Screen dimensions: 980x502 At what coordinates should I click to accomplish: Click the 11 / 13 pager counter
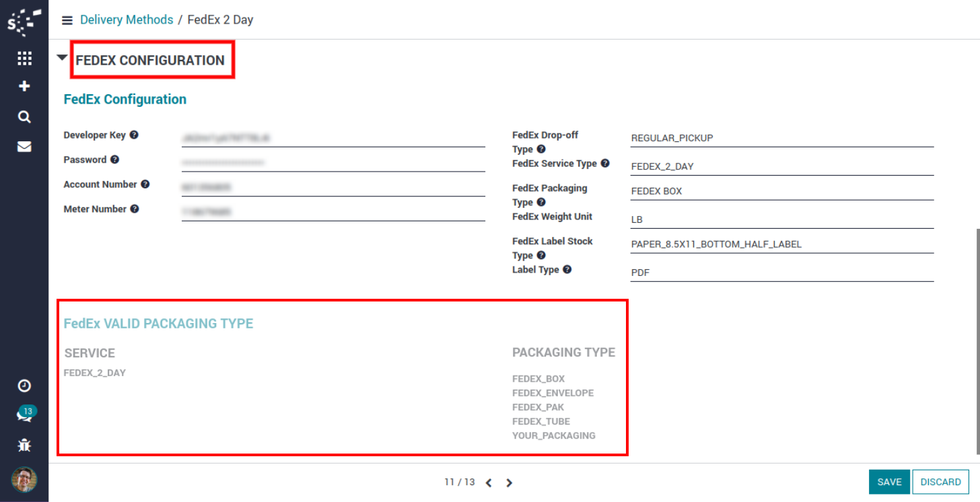(x=460, y=482)
